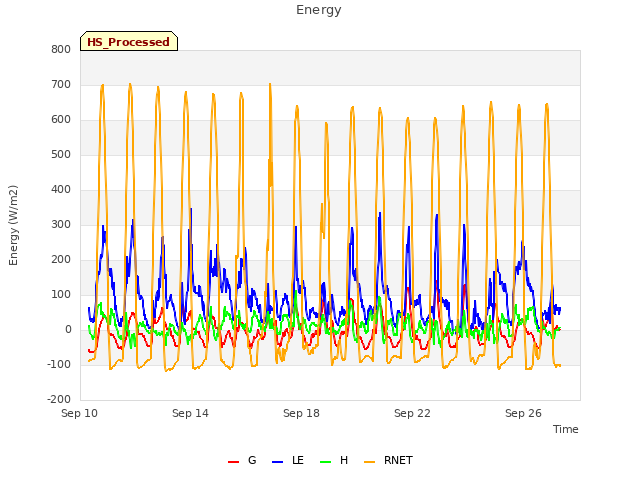Click the Sep 26 x-axis label

pyautogui.click(x=523, y=413)
